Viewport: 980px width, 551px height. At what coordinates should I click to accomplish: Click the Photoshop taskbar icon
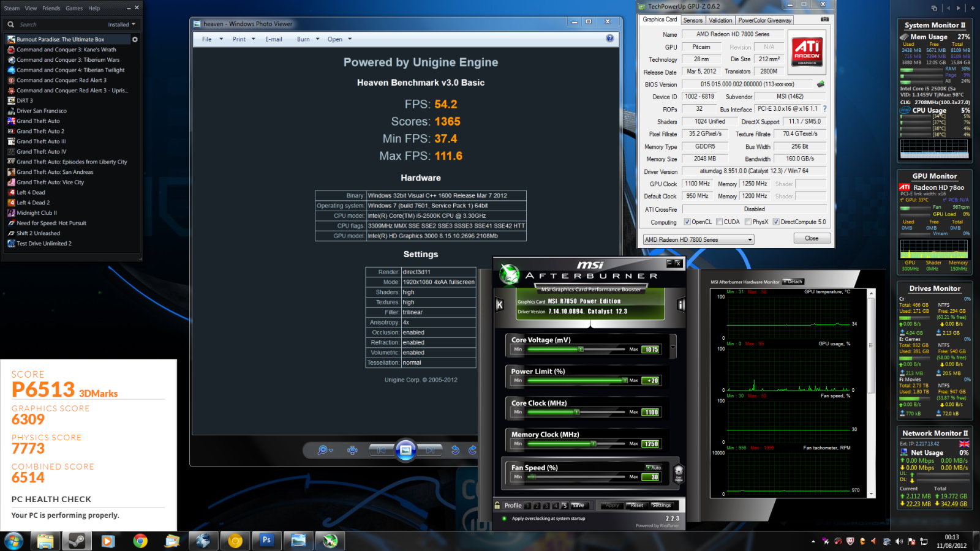(266, 541)
